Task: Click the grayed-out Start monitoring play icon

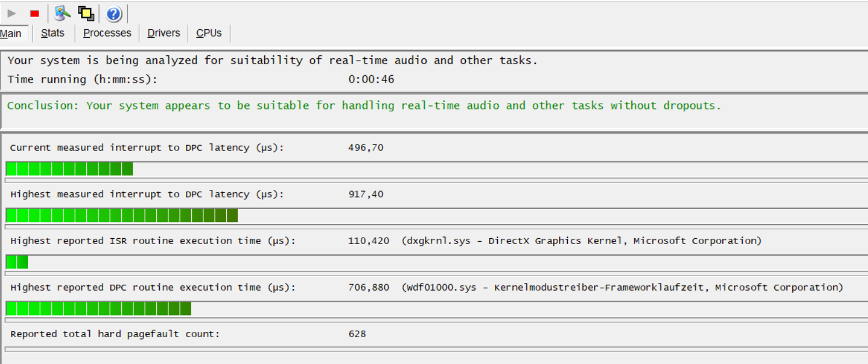Action: coord(12,13)
